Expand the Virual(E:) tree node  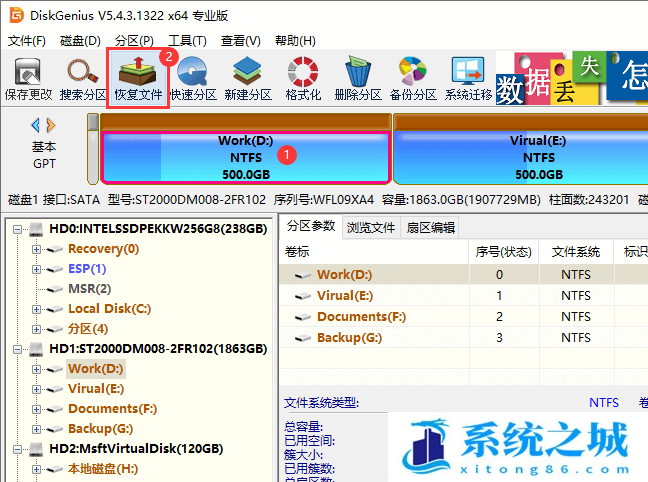click(36, 389)
